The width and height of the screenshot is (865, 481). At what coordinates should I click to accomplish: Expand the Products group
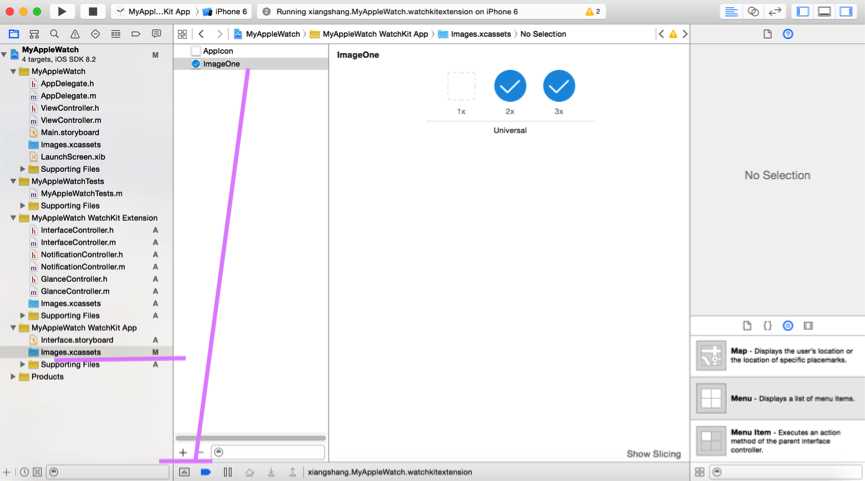(x=13, y=377)
